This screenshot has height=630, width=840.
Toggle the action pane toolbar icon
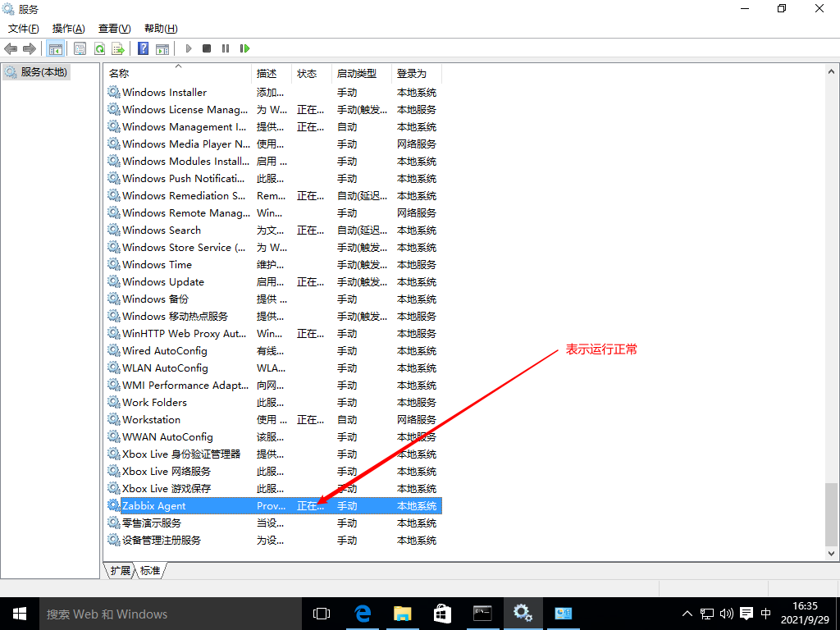point(162,48)
